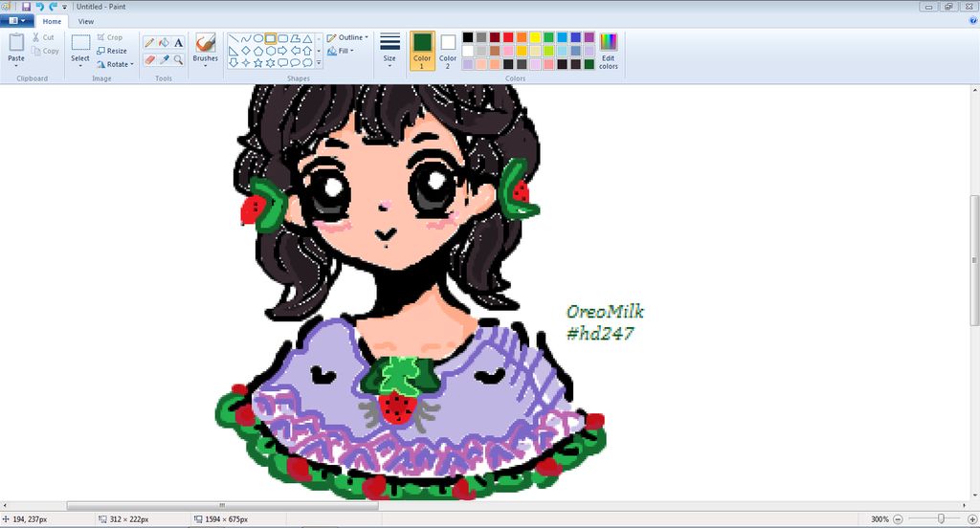Select the Pencil tool

pos(149,42)
